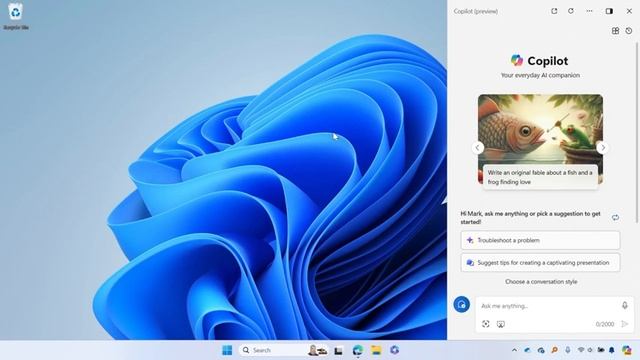The height and width of the screenshot is (360, 640).
Task: Select the Recycle Bin desktop icon
Action: click(x=16, y=16)
